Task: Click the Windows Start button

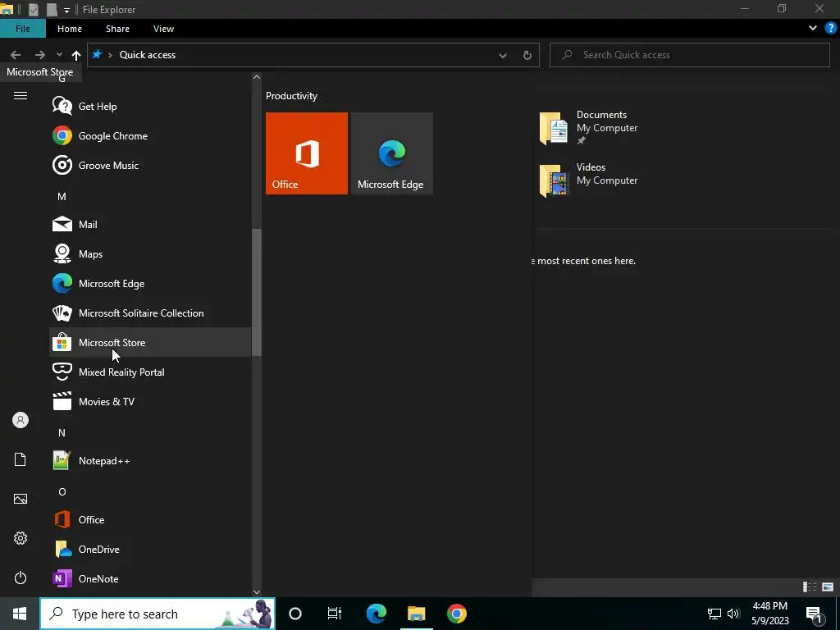Action: 20,614
